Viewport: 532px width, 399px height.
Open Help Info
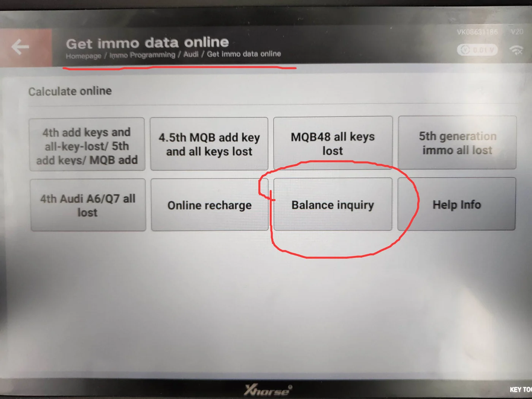coord(457,204)
